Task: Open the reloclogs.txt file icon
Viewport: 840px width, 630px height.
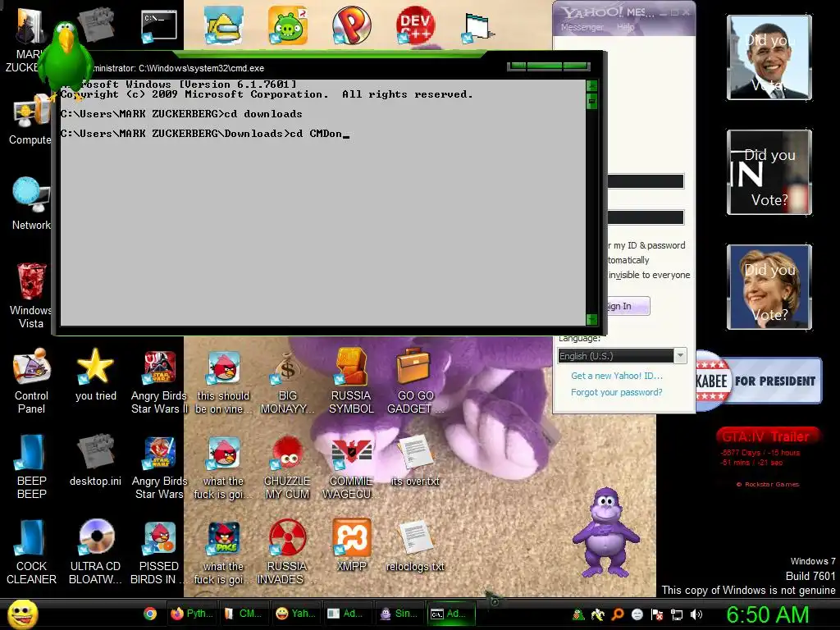Action: [415, 545]
